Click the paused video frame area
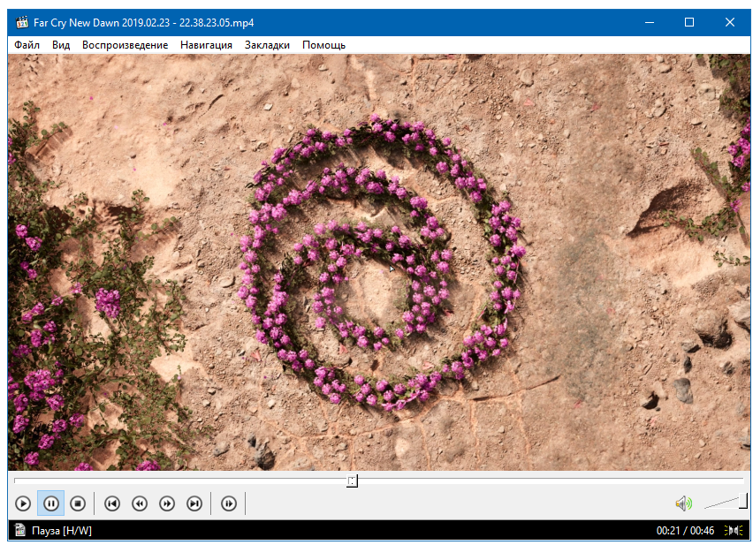753x560 pixels. pyautogui.click(x=379, y=262)
